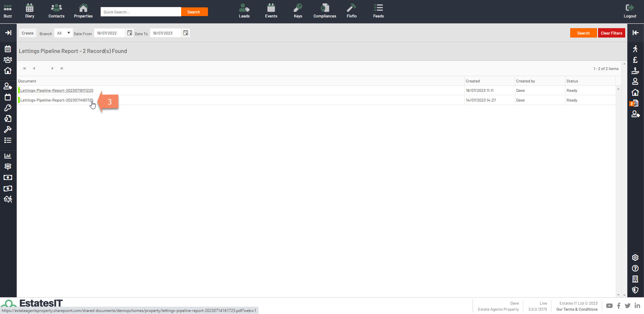Collapse the right sidebar panel

[x=635, y=33]
